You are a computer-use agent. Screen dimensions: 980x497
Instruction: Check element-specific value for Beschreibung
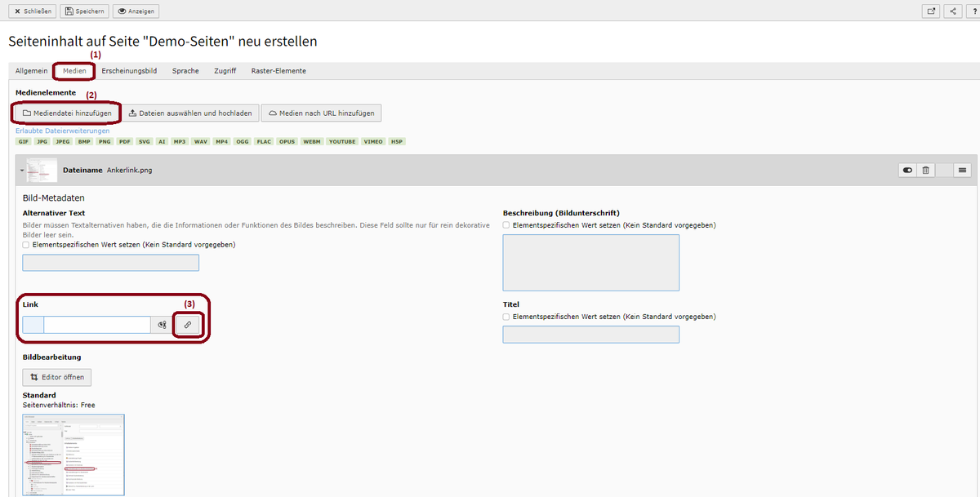(x=506, y=225)
